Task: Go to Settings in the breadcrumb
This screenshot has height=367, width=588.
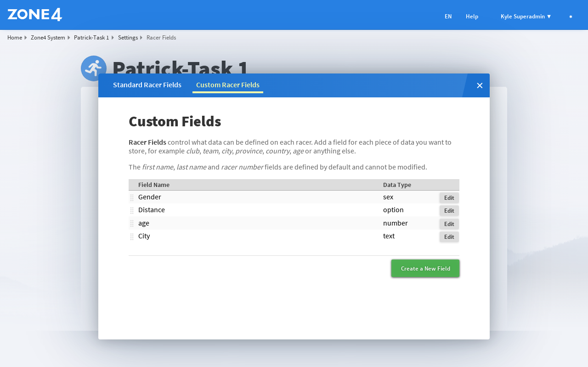Action: tap(128, 38)
